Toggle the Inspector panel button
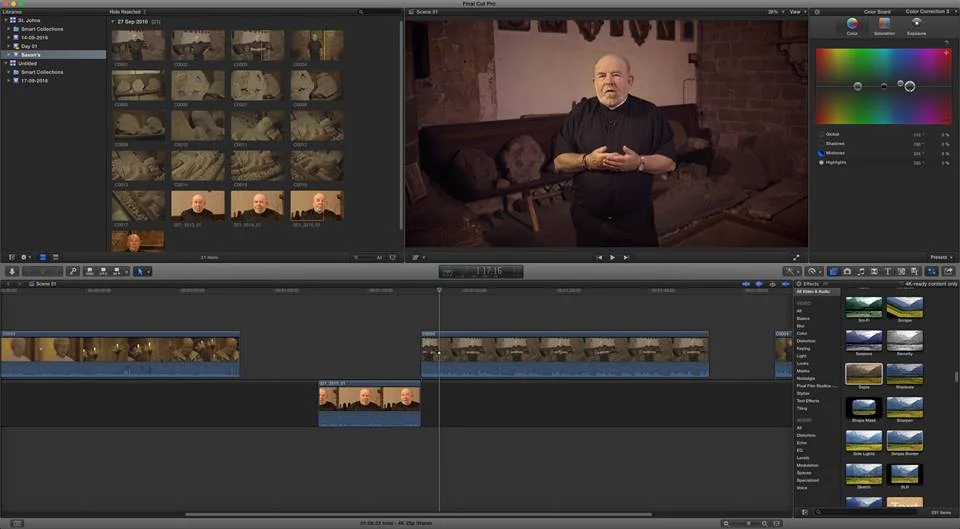Viewport: 960px width, 529px height. [931, 271]
